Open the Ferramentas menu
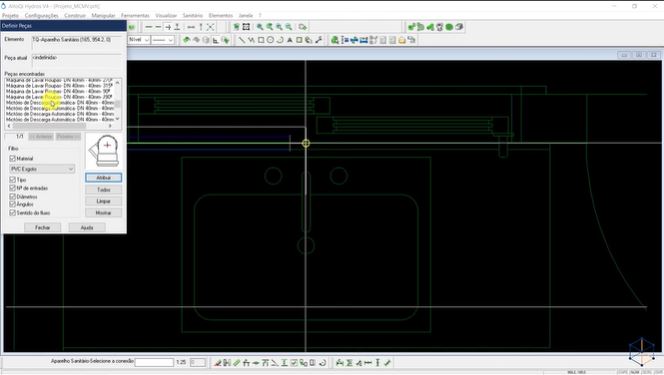The image size is (664, 375). 135,16
